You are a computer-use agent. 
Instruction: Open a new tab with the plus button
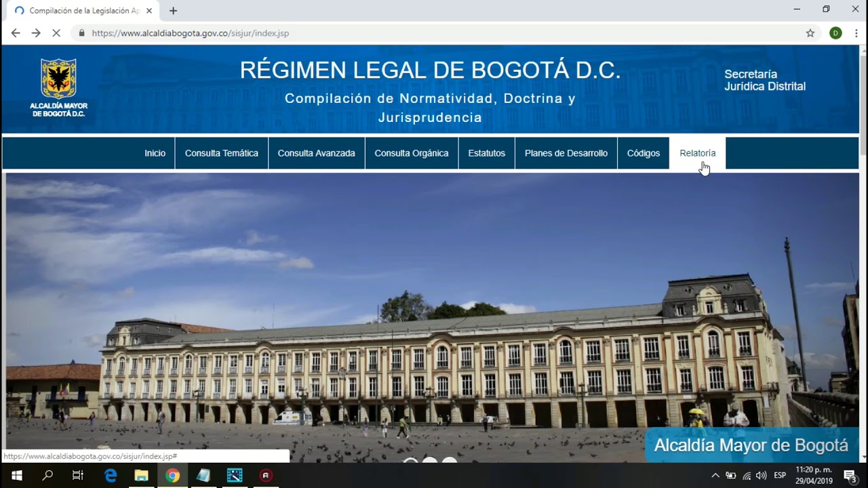coord(173,11)
